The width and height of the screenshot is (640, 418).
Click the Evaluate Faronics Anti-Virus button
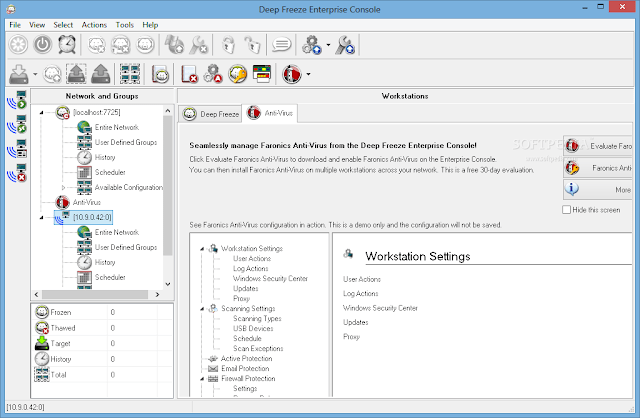coord(598,146)
